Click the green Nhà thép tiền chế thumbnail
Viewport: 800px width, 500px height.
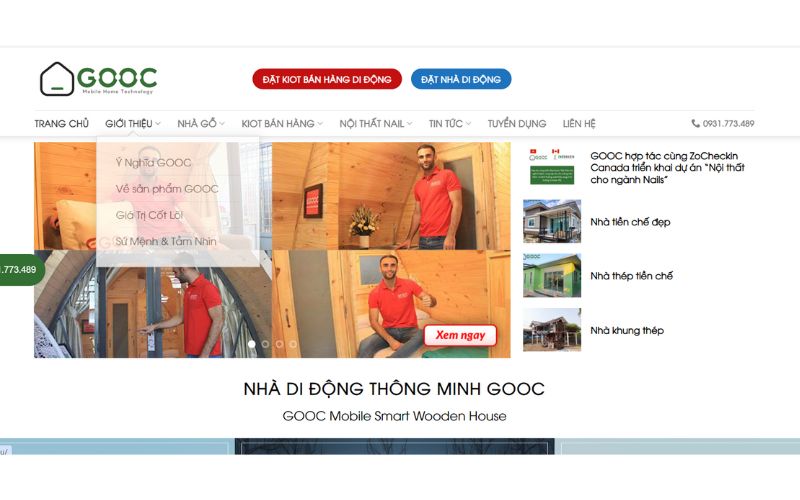(x=552, y=276)
